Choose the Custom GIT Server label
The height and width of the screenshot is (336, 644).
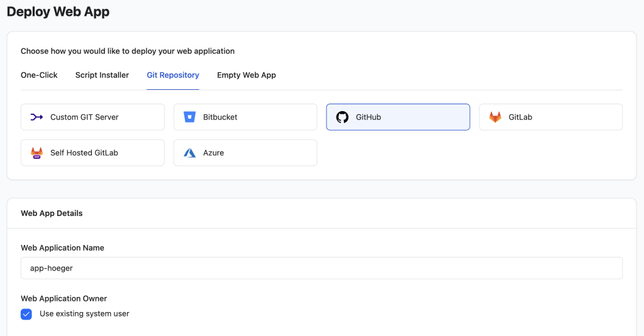point(84,117)
